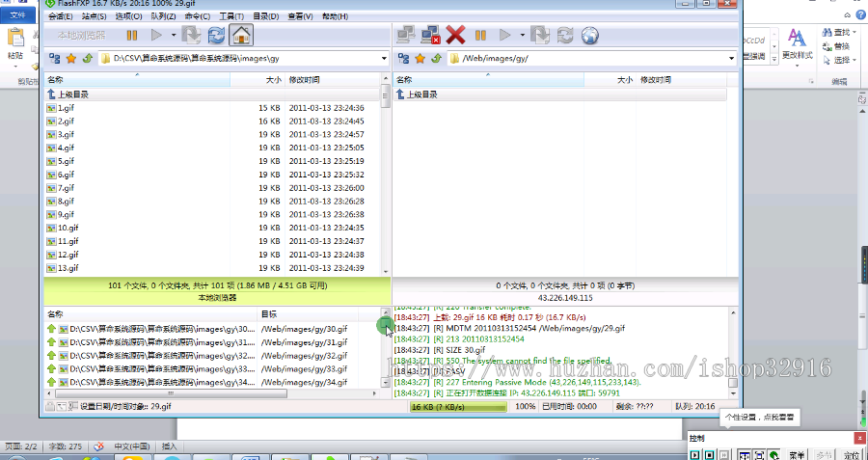Select 10.gif in the local file list
Screen dimensions: 868x460
click(68, 228)
